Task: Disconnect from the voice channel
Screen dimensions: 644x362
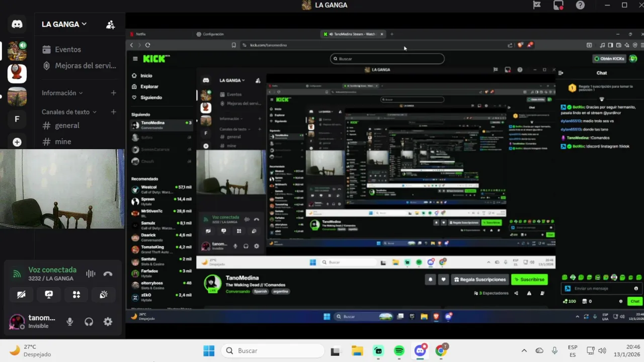Action: [x=108, y=274]
